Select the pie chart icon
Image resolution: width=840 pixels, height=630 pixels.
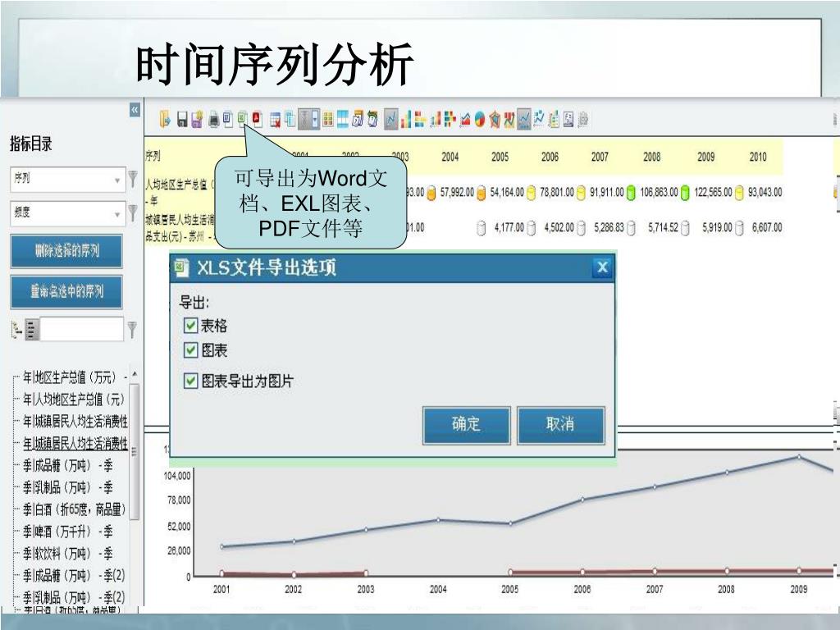[x=479, y=119]
